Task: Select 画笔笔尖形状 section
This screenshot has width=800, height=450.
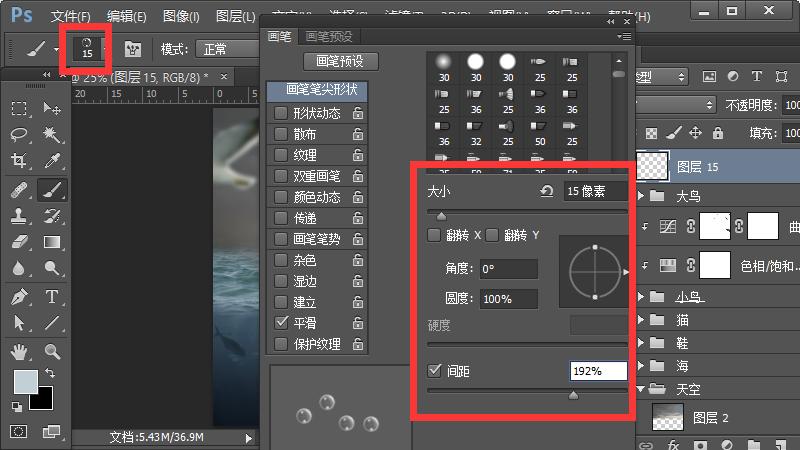Action: pos(317,90)
